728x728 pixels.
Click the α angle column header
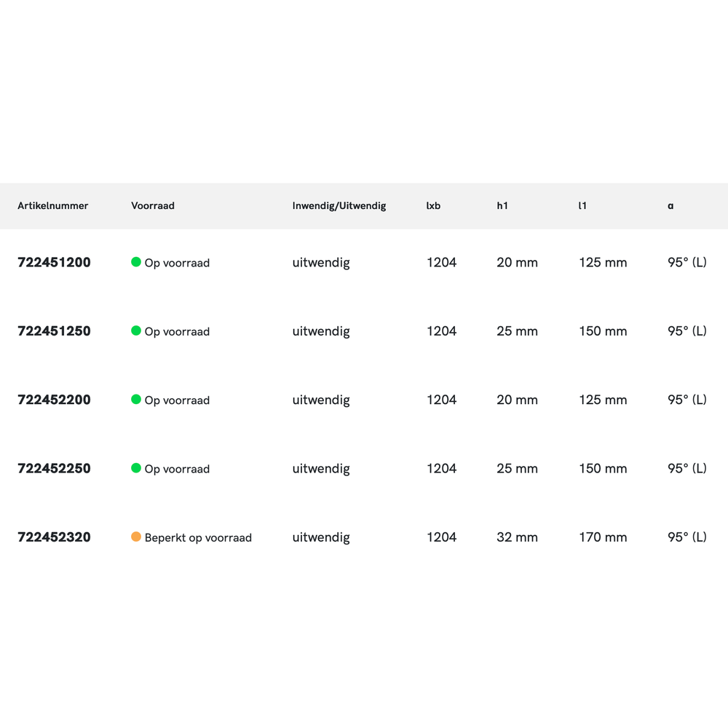[x=670, y=206]
